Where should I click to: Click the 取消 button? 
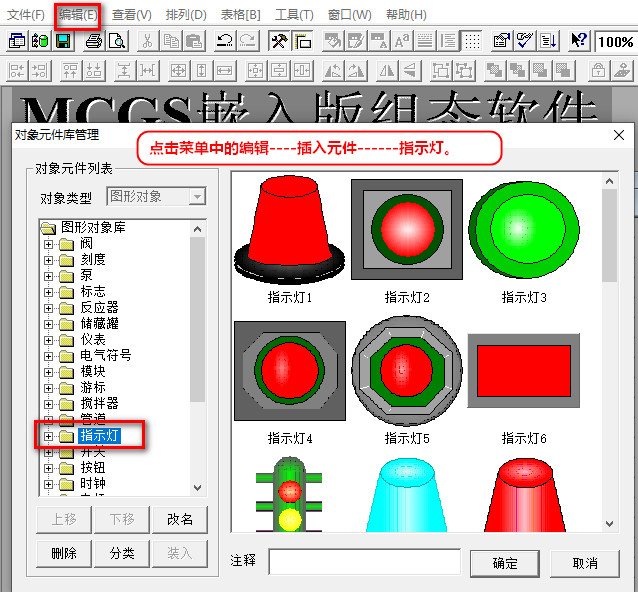coord(585,564)
